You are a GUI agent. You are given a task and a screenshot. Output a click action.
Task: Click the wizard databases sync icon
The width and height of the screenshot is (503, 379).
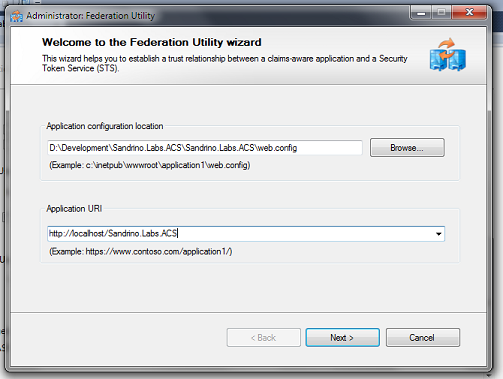coord(448,55)
